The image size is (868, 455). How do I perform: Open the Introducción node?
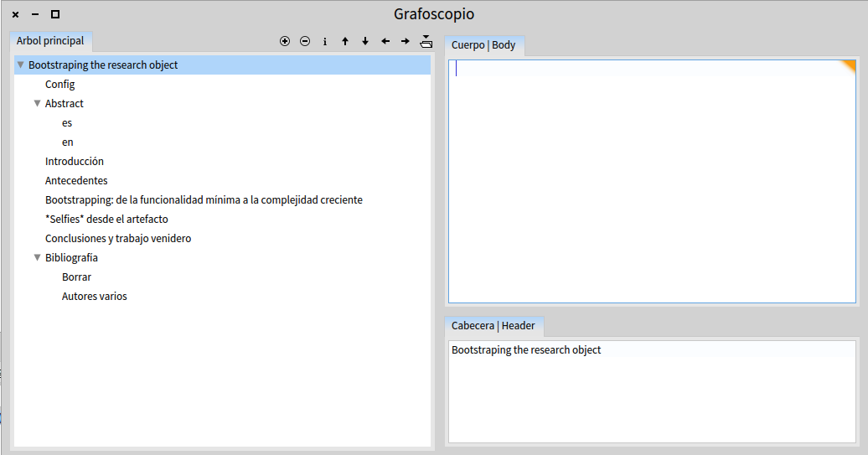click(75, 162)
